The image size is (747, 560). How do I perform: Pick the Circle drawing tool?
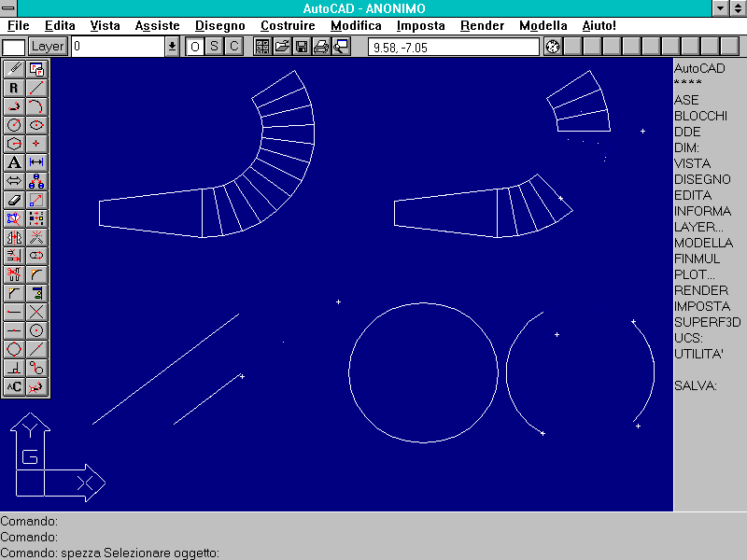click(x=14, y=124)
